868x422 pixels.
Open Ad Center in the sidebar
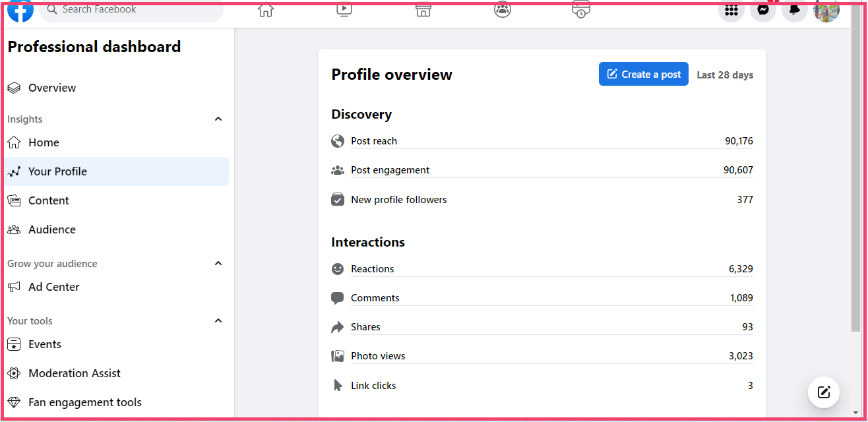coord(54,287)
